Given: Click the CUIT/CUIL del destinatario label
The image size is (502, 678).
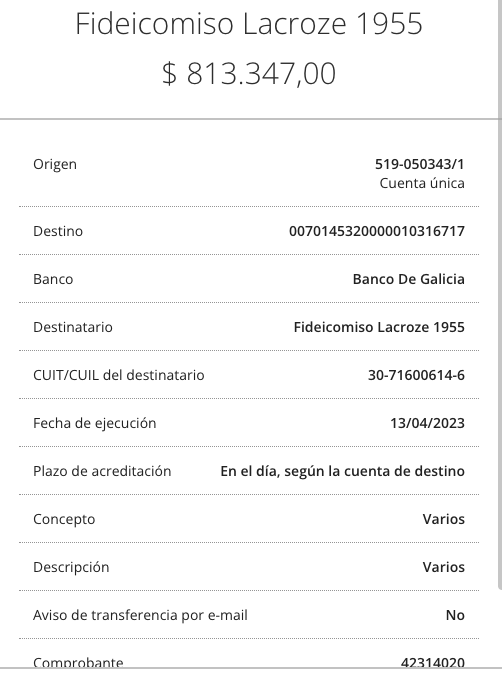Looking at the screenshot, I should [119, 375].
